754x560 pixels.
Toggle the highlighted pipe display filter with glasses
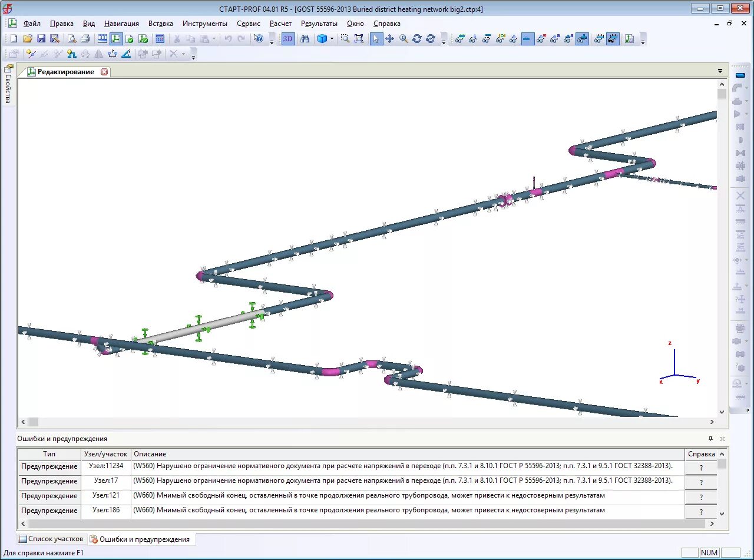point(582,39)
